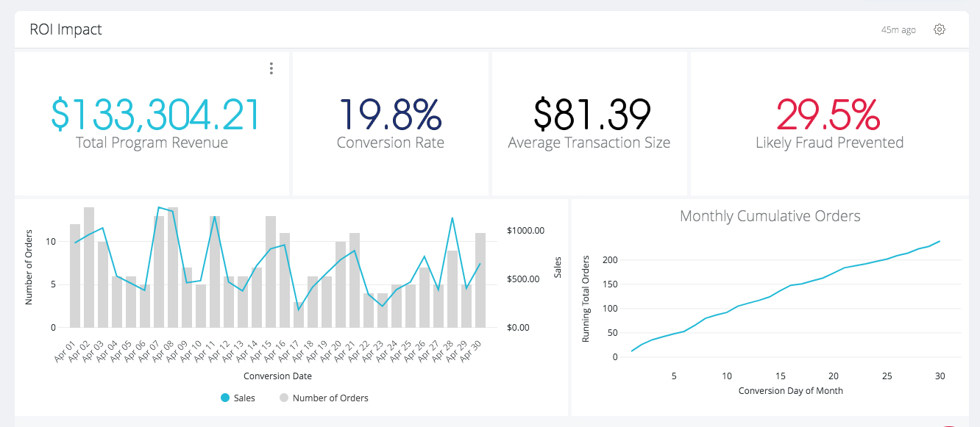Click the Average Transaction Size label

tap(589, 143)
